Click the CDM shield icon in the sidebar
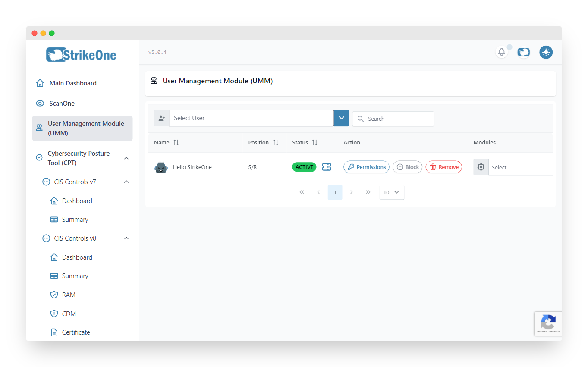This screenshot has width=588, height=367. coord(55,314)
